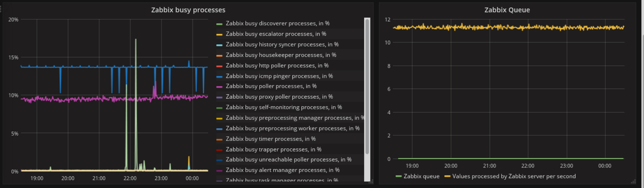Viewport: 644px width, 188px height.
Task: Toggle the discoverer processes series in legend
Action: 277,23
